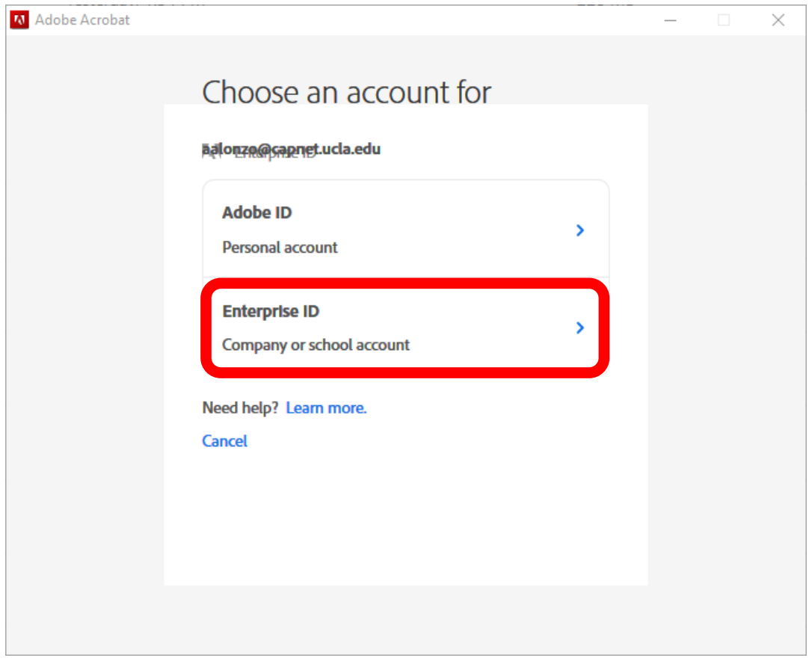812x661 pixels.
Task: Click the Need help? text
Action: (241, 408)
